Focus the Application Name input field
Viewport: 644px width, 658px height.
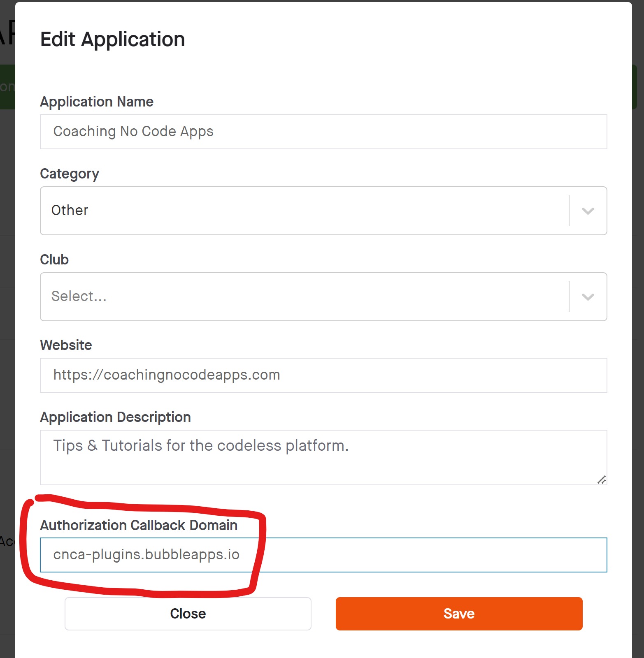tap(323, 132)
